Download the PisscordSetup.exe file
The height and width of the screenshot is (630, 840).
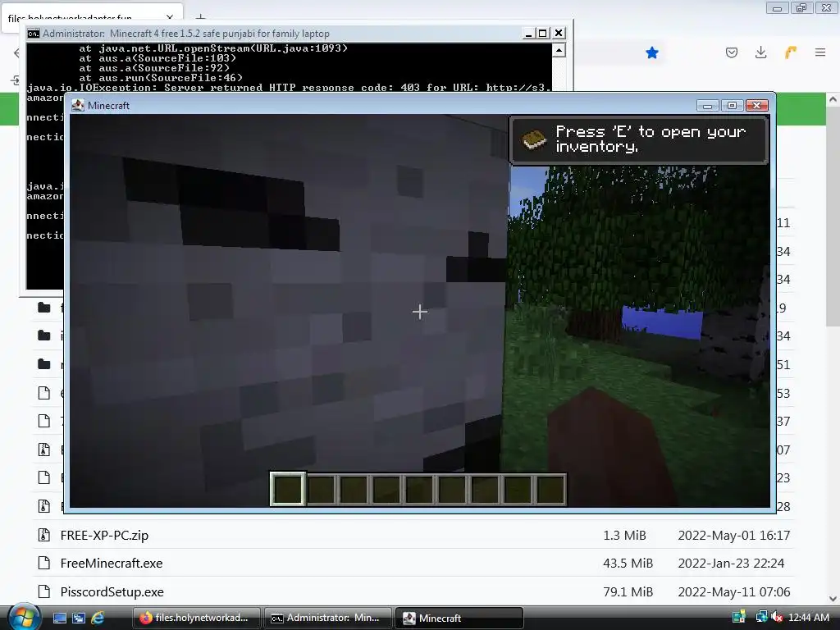[x=112, y=592]
